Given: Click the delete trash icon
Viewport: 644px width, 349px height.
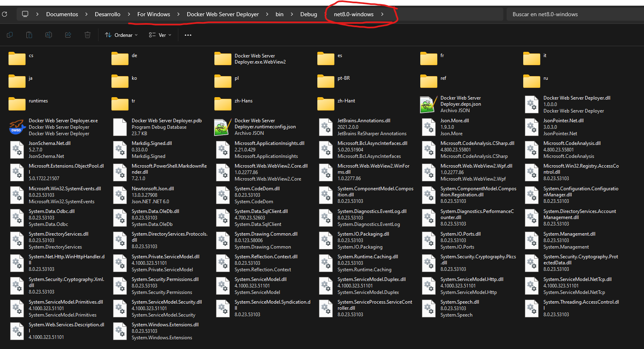Looking at the screenshot, I should (88, 35).
